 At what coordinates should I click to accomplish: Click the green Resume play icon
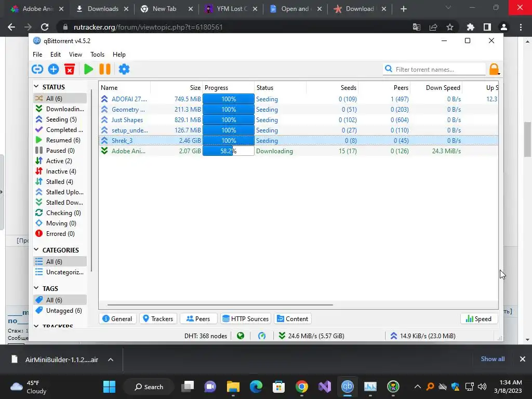pos(88,69)
